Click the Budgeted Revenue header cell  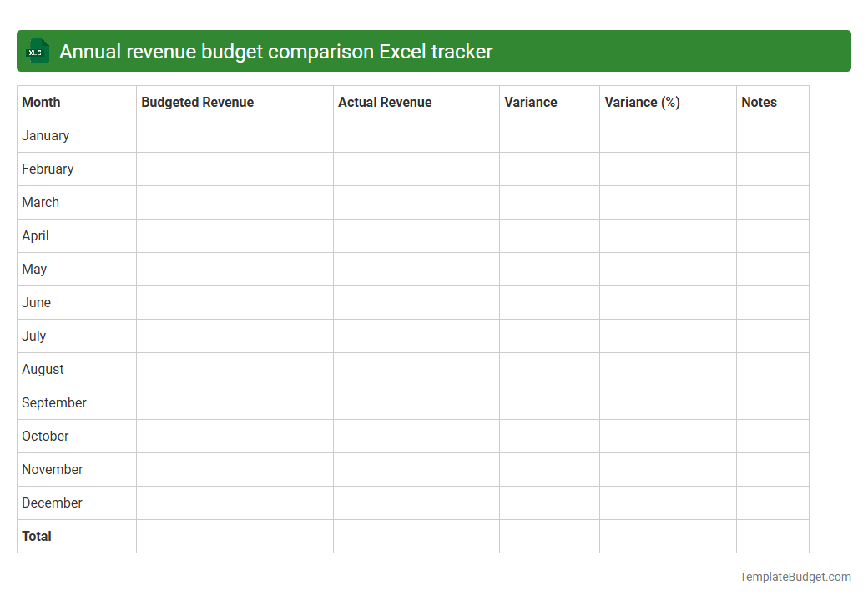coord(197,102)
